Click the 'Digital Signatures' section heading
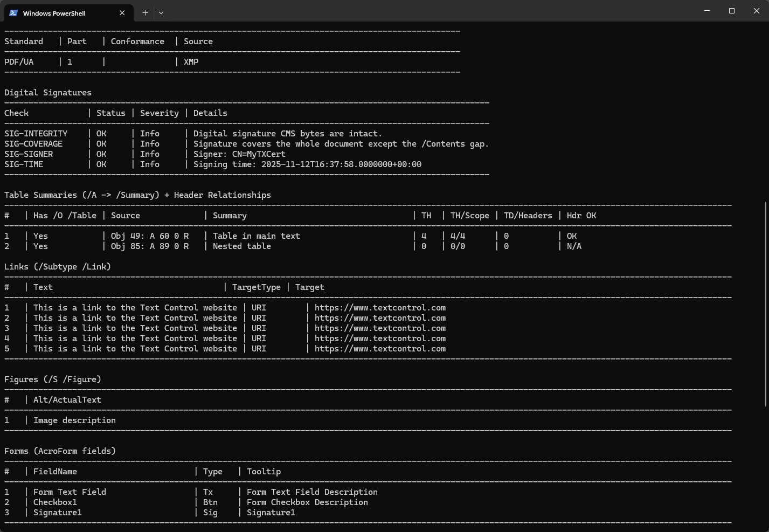 48,93
